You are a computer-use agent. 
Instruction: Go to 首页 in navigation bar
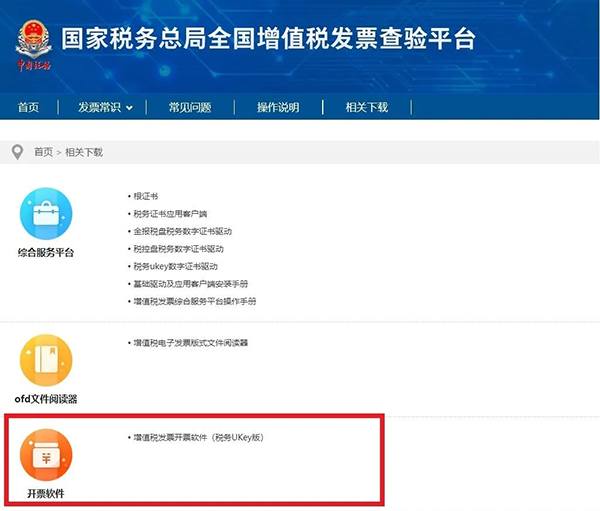[x=29, y=107]
